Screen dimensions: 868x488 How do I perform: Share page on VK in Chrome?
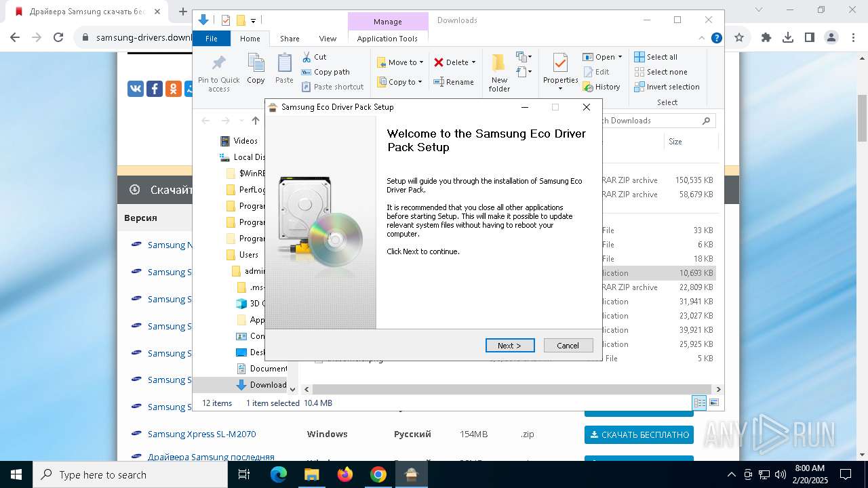pos(136,89)
